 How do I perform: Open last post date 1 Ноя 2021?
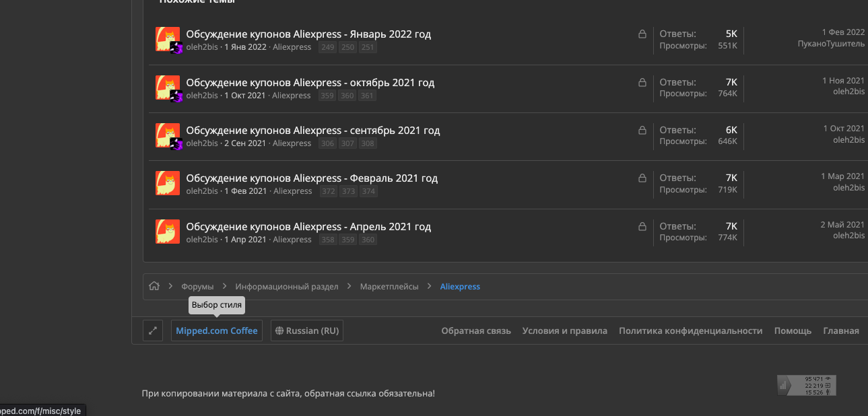click(x=843, y=80)
